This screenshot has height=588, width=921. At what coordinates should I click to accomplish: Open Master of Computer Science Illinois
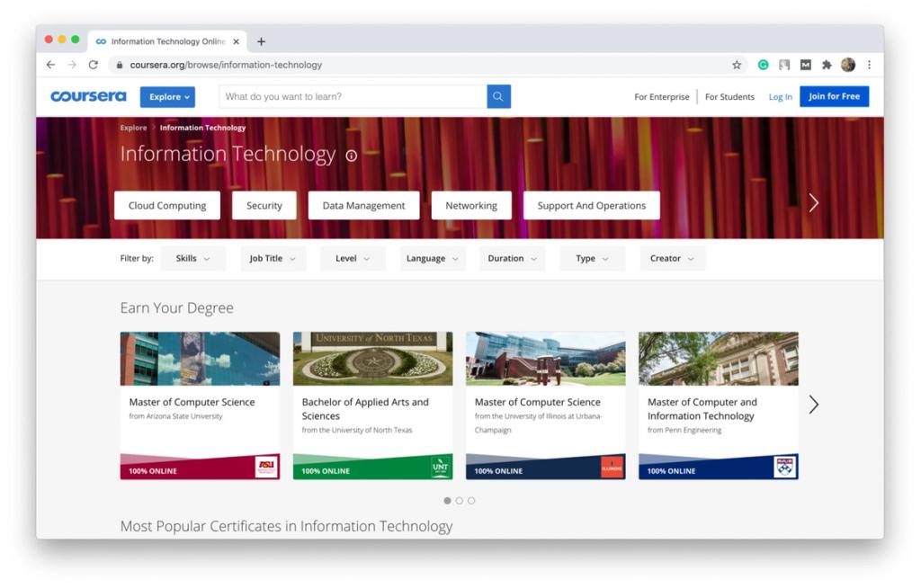(x=538, y=402)
